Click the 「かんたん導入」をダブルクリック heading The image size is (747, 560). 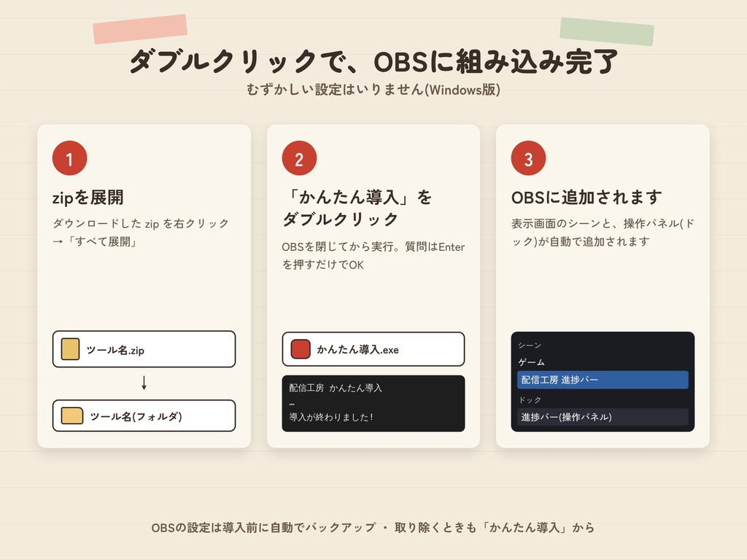coord(357,208)
